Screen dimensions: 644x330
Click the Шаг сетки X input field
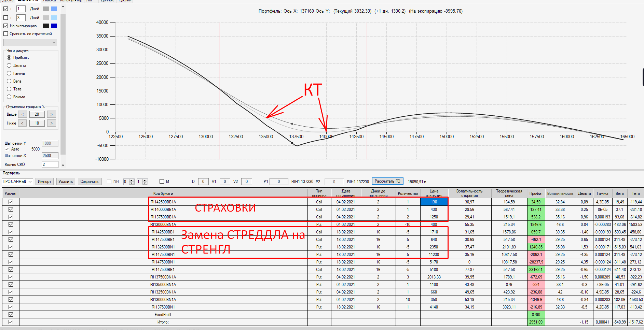click(50, 156)
